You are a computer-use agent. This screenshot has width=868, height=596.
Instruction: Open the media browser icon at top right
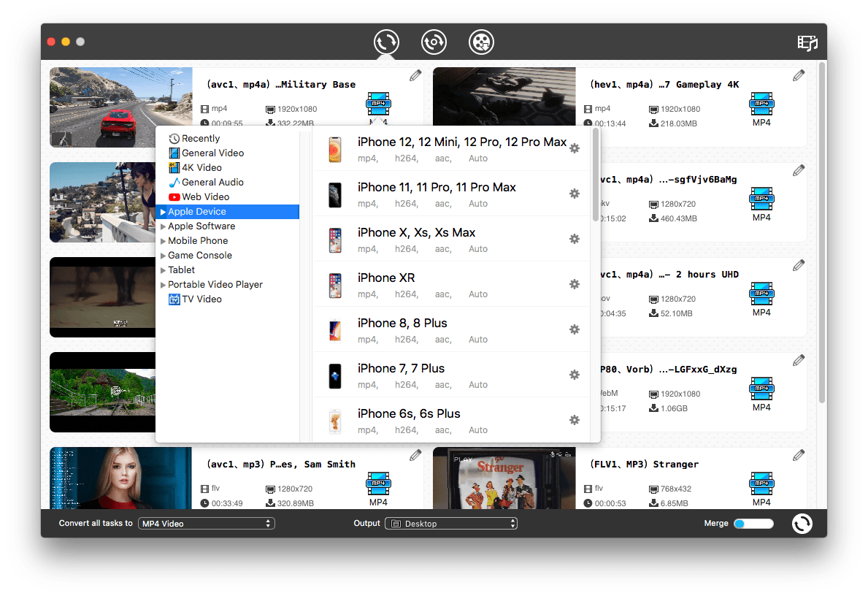(x=807, y=42)
